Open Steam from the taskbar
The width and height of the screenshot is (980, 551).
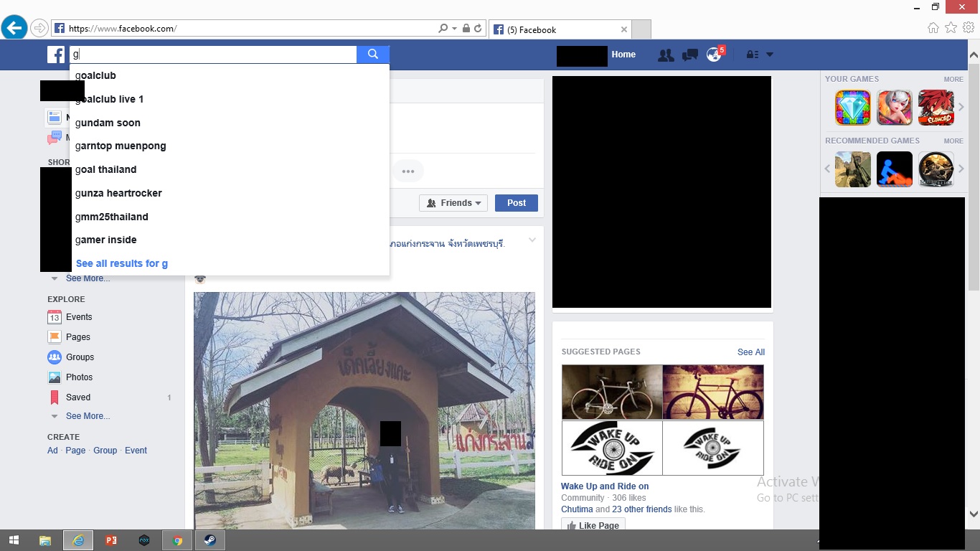point(210,540)
